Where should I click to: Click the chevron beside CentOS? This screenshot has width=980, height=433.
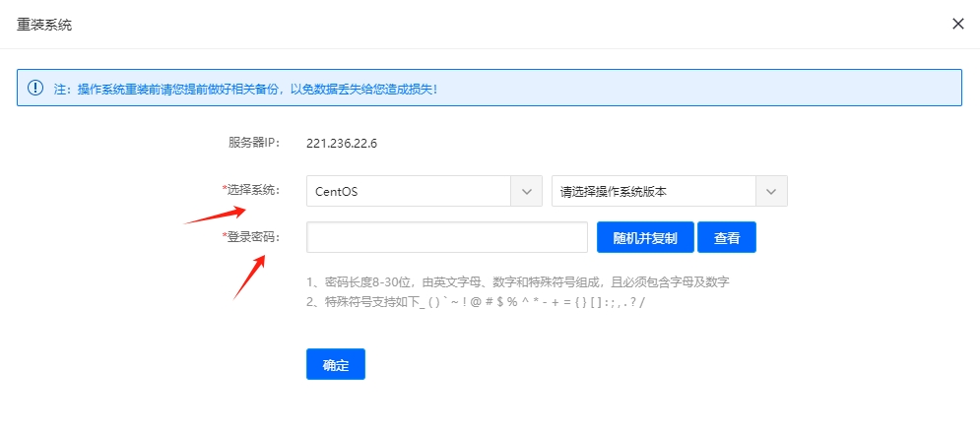(527, 191)
